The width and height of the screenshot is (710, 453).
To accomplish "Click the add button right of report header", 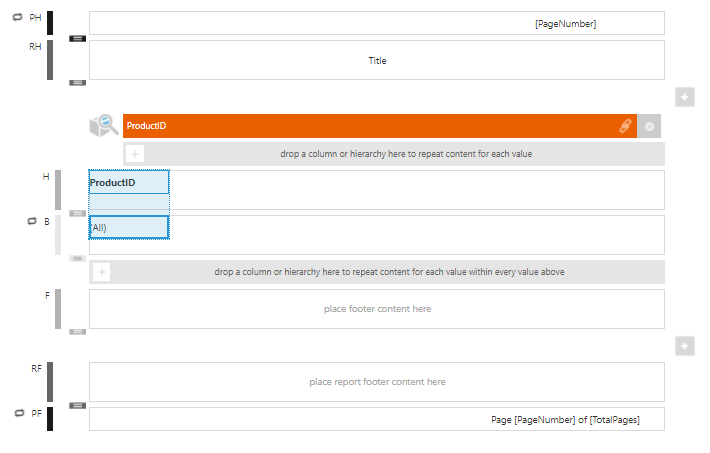I will click(684, 97).
